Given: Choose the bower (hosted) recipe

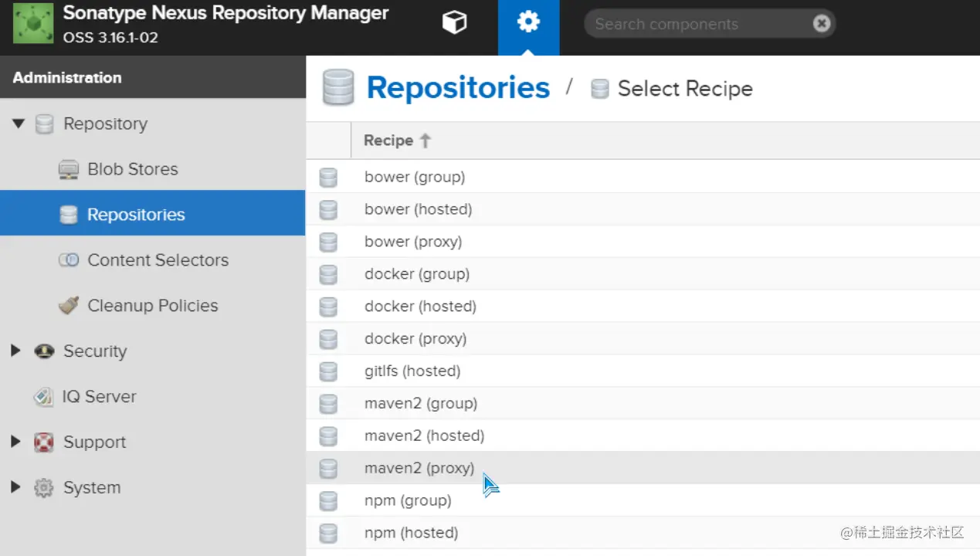Looking at the screenshot, I should tap(418, 209).
